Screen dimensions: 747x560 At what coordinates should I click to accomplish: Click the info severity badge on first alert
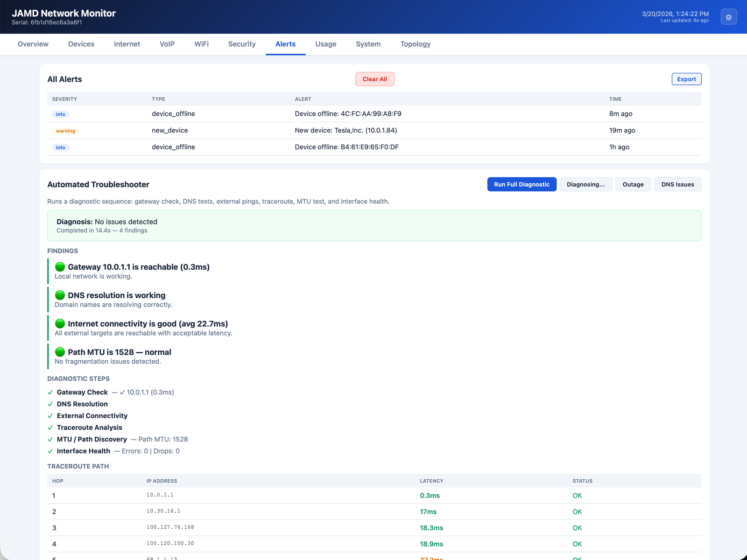[x=60, y=114]
